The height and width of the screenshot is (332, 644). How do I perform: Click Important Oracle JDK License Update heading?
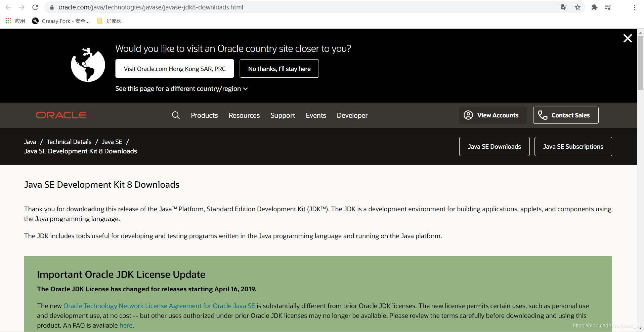(x=121, y=274)
